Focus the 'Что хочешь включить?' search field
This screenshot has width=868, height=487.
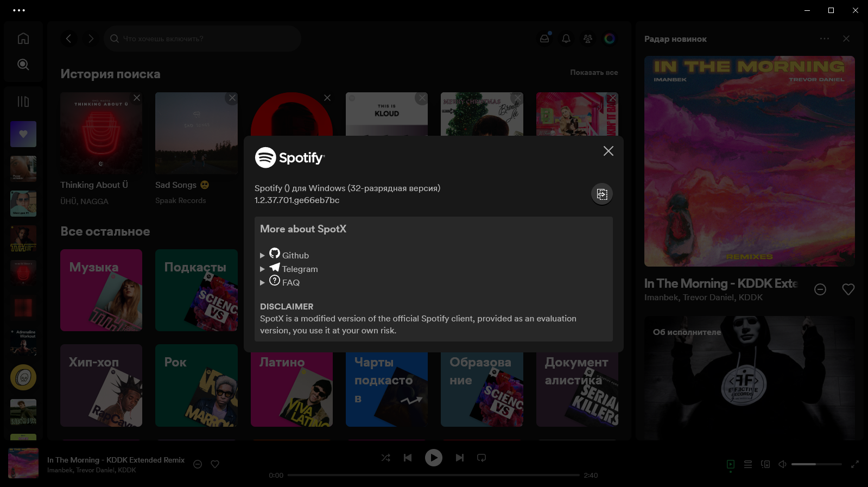coord(202,39)
